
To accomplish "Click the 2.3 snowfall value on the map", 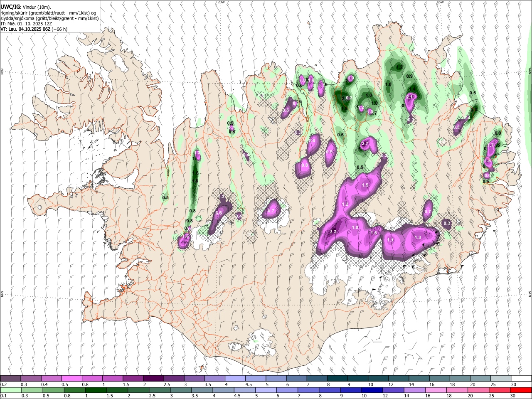I will (x=333, y=232).
